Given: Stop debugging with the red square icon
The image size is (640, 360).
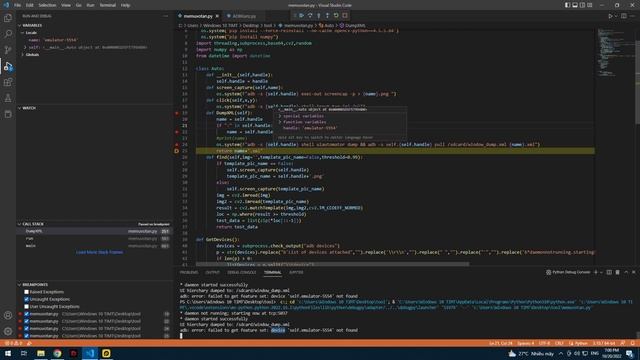Looking at the screenshot, I should [x=345, y=16].
